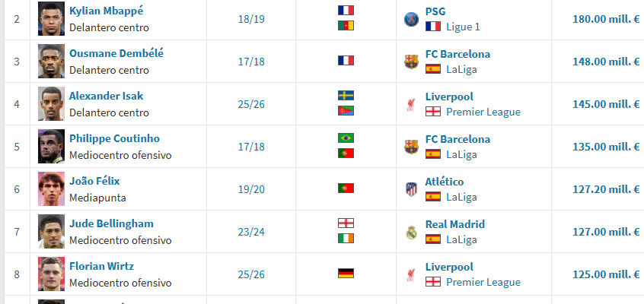This screenshot has height=304, width=644.
Task: Click Mbappé's 180.00 mill. € transfer fee
Action: tap(605, 19)
